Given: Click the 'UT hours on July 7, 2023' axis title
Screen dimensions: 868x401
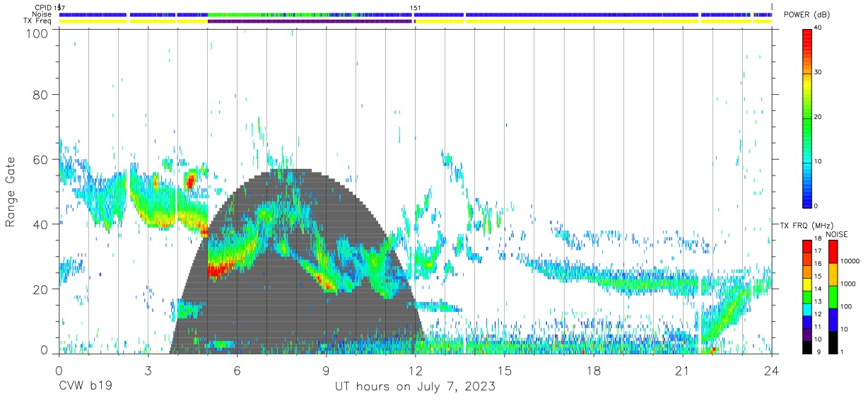Looking at the screenshot, I should [415, 387].
